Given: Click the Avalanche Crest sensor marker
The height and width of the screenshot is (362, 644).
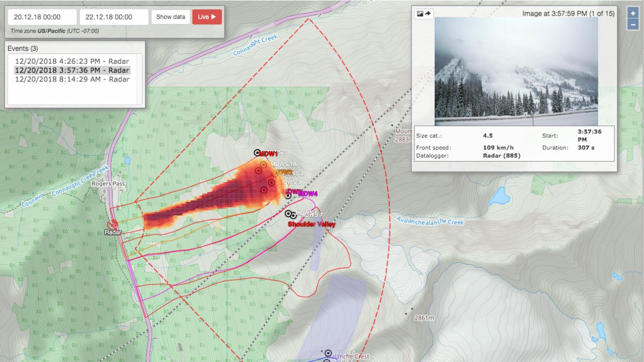Looking at the screenshot, I should [x=328, y=353].
